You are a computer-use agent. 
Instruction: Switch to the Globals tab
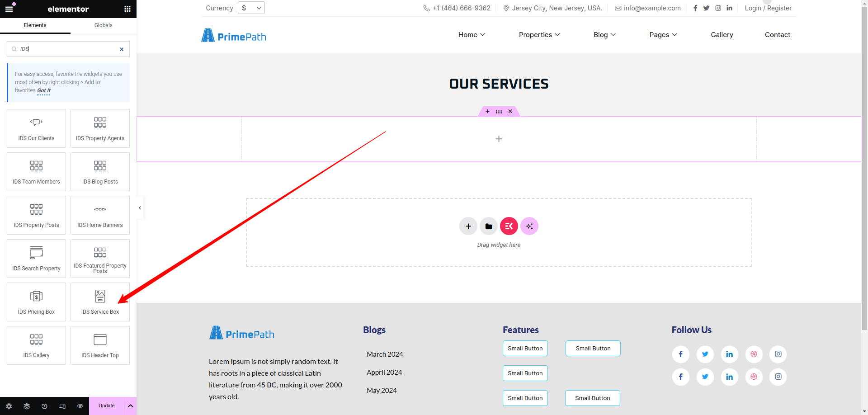[104, 25]
